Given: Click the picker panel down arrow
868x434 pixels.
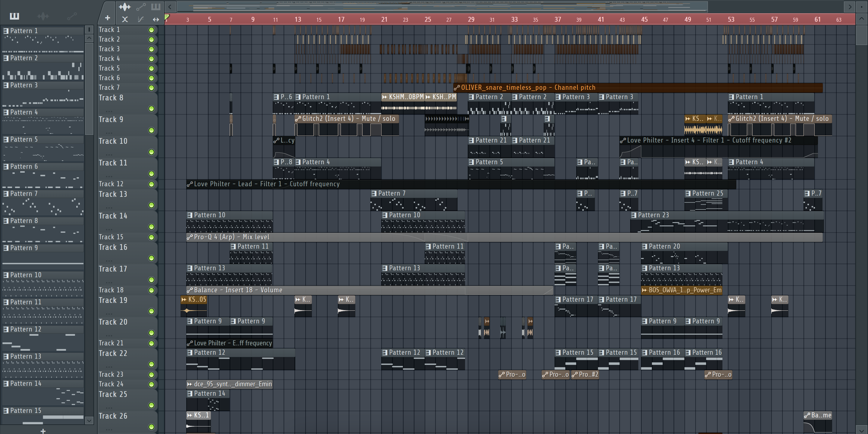Looking at the screenshot, I should (89, 420).
